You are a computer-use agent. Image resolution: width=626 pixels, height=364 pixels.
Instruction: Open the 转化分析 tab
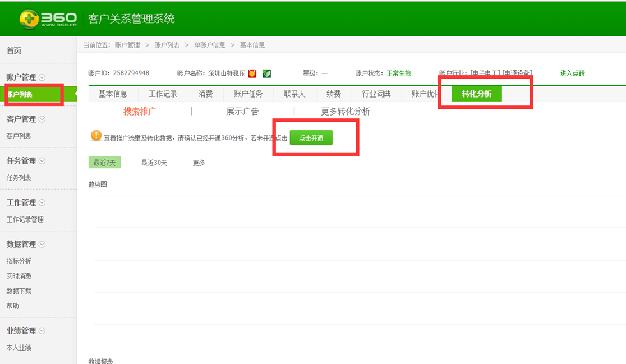(477, 94)
